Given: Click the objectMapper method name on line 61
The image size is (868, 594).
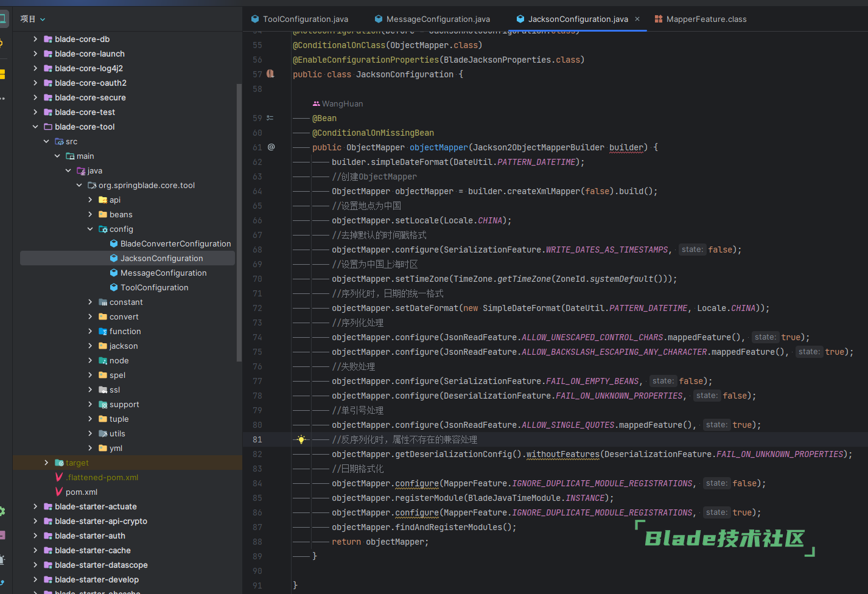Looking at the screenshot, I should 438,147.
